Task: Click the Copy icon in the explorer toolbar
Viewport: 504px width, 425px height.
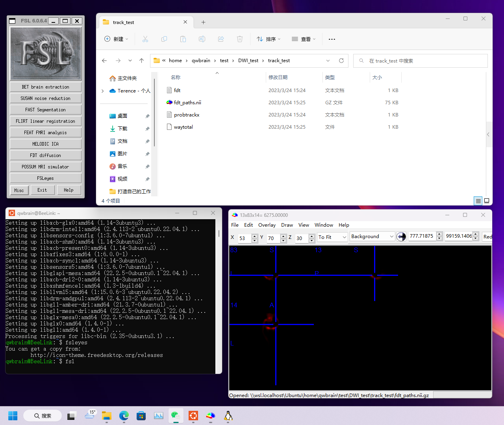Action: pos(164,39)
